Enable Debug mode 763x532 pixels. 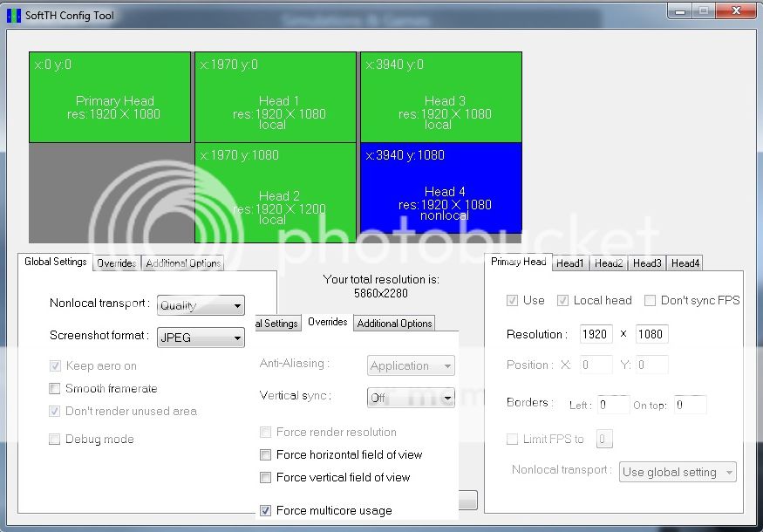[56, 439]
